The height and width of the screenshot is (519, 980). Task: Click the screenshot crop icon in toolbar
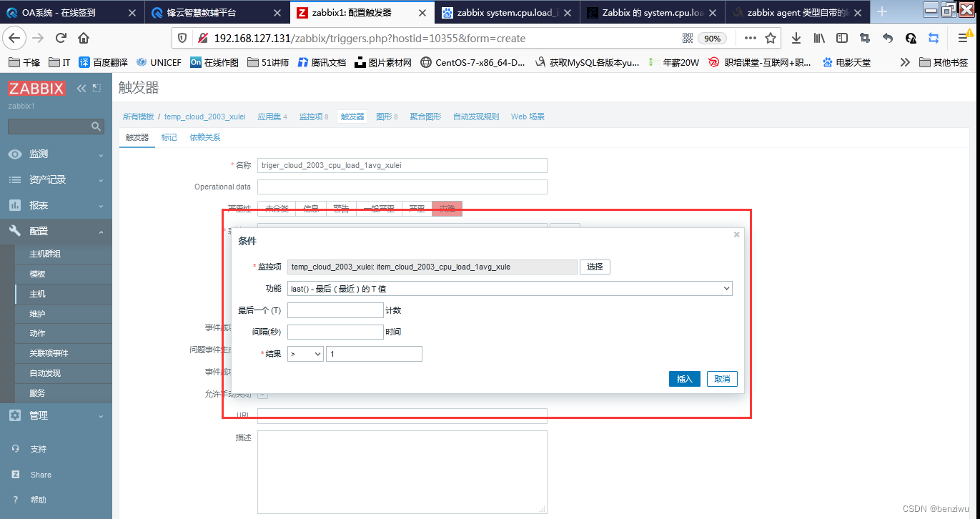point(865,38)
